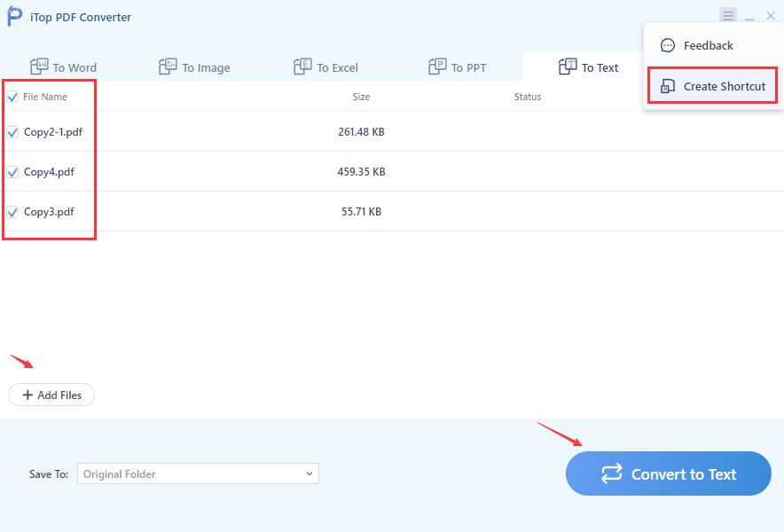Click the To PPT icon
Screen dimensions: 784x532
[x=437, y=66]
